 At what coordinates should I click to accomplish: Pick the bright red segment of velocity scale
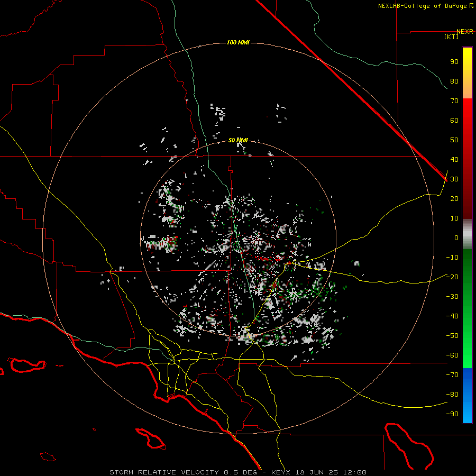point(467,159)
